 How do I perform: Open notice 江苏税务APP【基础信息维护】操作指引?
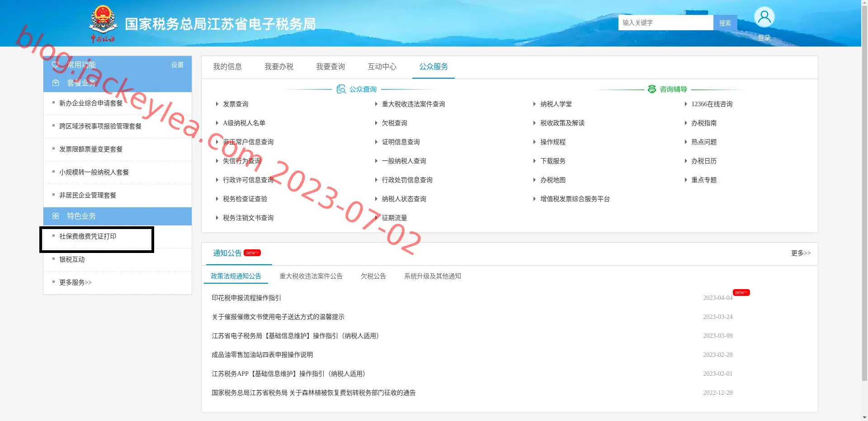click(290, 374)
